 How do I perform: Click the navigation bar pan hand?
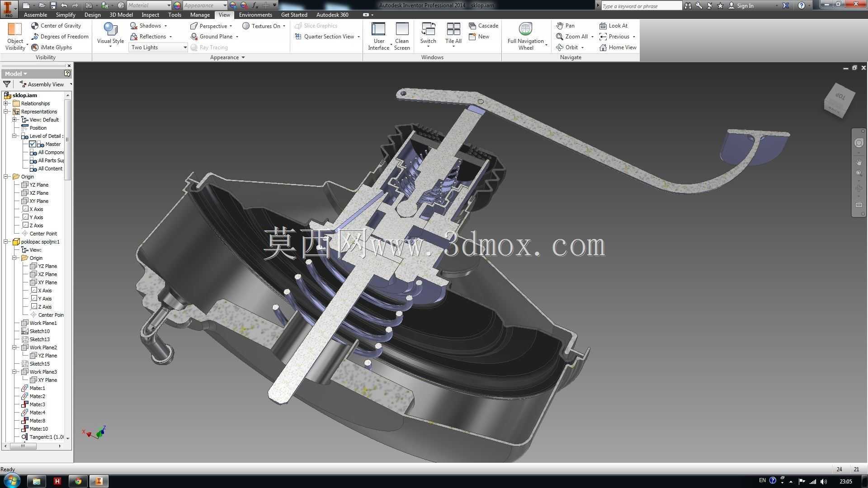(x=859, y=161)
